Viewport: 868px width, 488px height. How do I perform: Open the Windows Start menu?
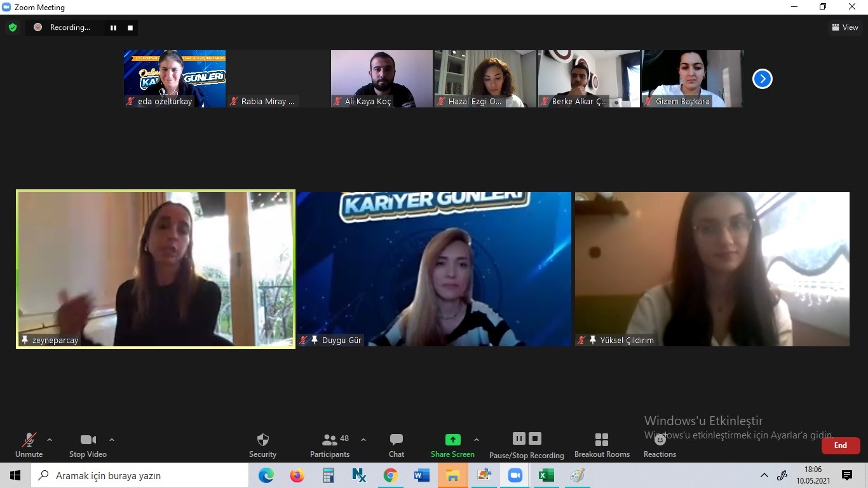[15, 475]
